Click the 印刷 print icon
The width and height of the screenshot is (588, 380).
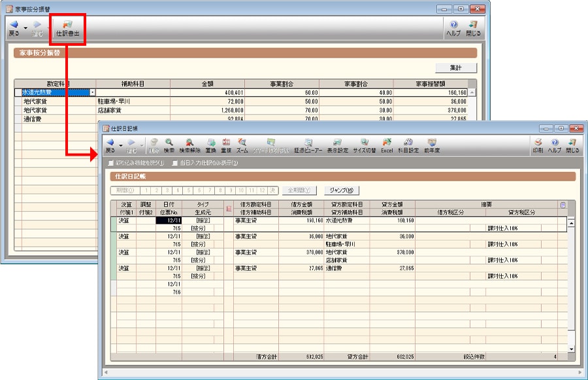(x=538, y=145)
